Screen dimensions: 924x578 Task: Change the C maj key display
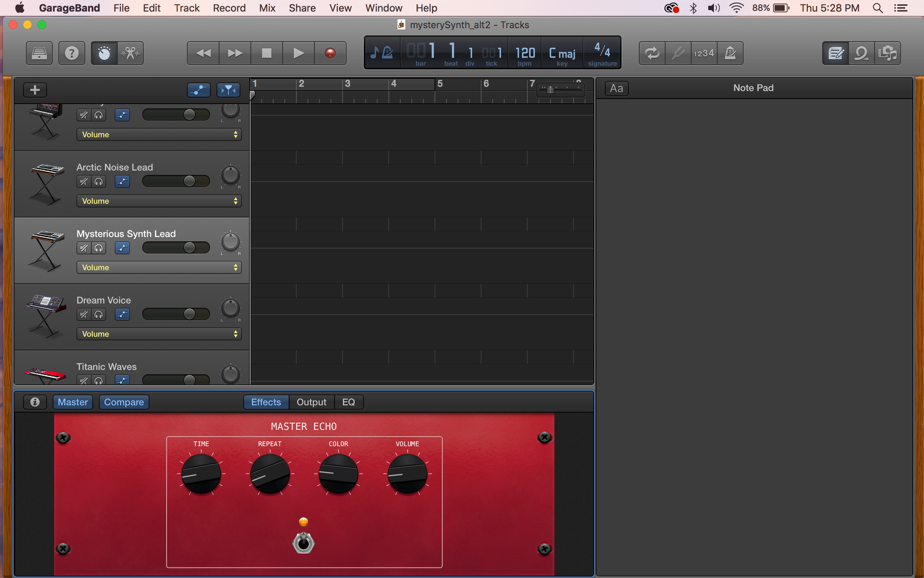pyautogui.click(x=562, y=54)
